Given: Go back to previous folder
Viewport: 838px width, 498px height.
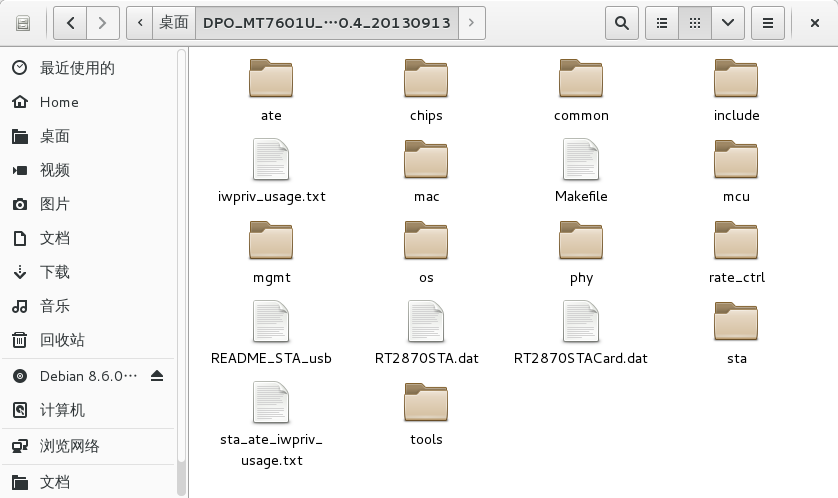Looking at the screenshot, I should tap(70, 23).
